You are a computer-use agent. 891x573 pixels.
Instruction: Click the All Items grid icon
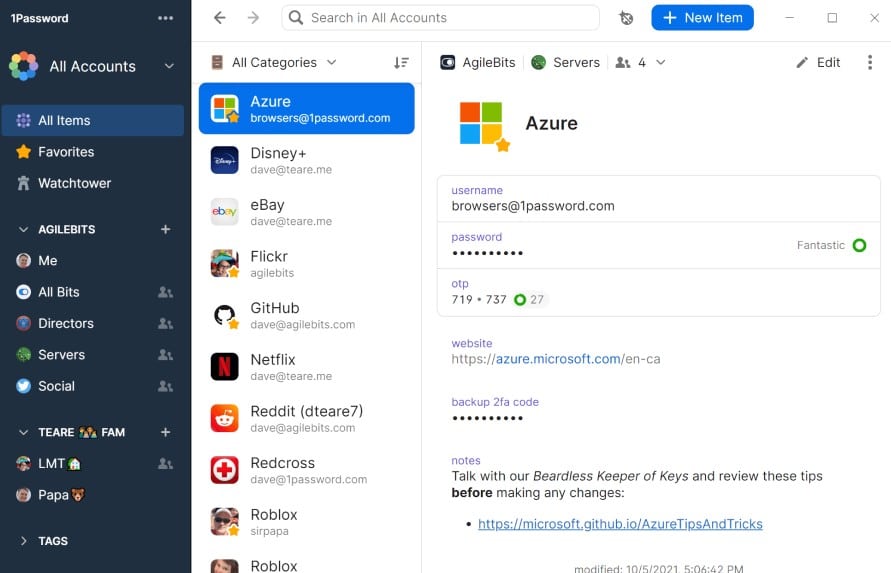tap(23, 121)
